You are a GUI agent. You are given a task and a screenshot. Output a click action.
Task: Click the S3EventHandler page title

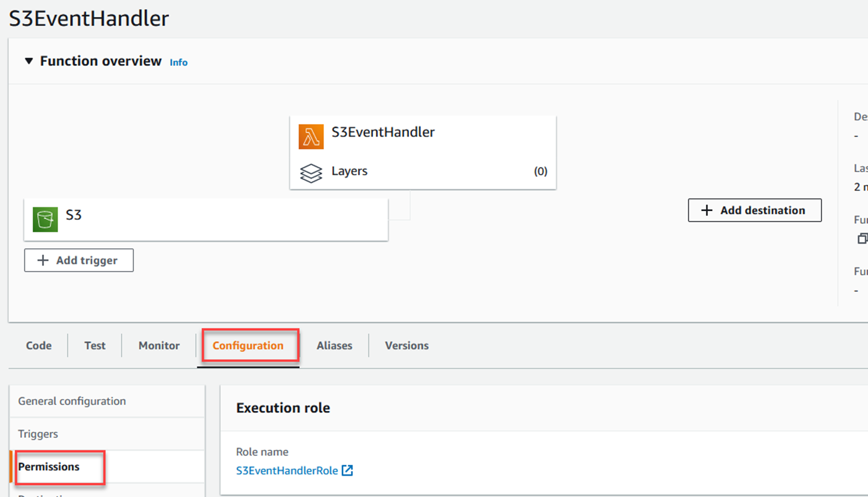click(89, 18)
